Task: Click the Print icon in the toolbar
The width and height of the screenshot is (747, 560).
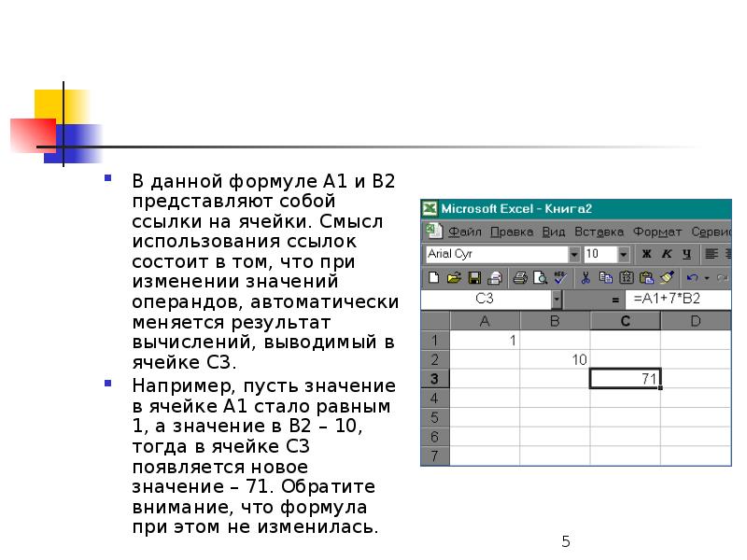Action: [x=495, y=277]
